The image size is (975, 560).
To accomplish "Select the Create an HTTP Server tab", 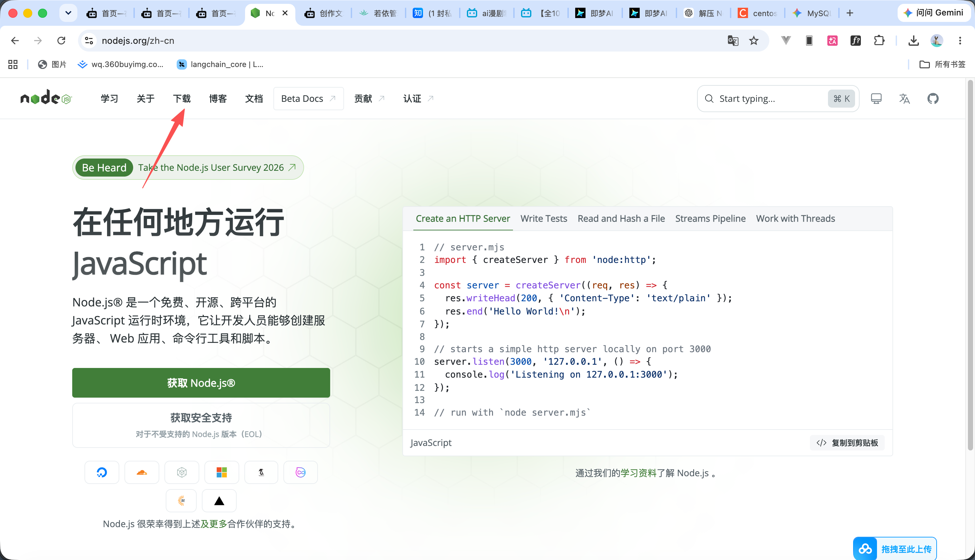I will point(463,218).
